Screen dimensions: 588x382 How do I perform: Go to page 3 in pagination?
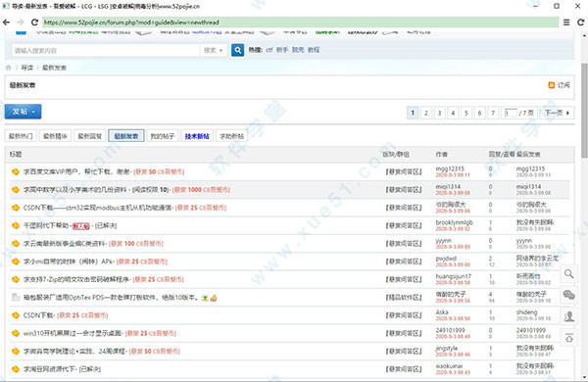click(439, 113)
